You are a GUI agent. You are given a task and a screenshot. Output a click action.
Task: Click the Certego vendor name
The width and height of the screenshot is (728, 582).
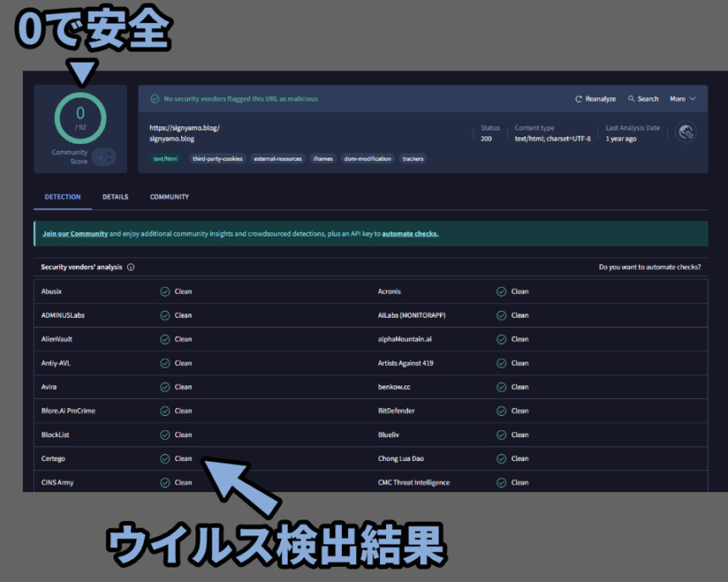(x=53, y=459)
